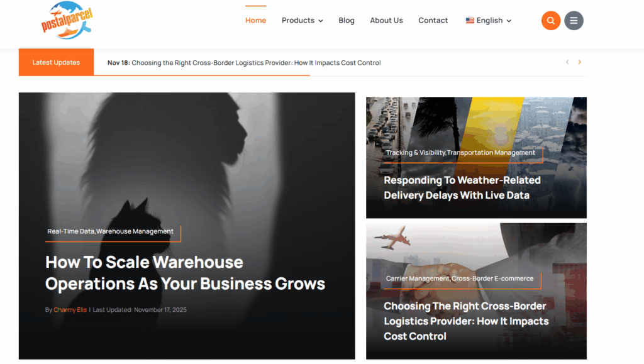Screen dimensions: 644x364
Task: Click the postalparcel logo
Action: click(x=67, y=21)
